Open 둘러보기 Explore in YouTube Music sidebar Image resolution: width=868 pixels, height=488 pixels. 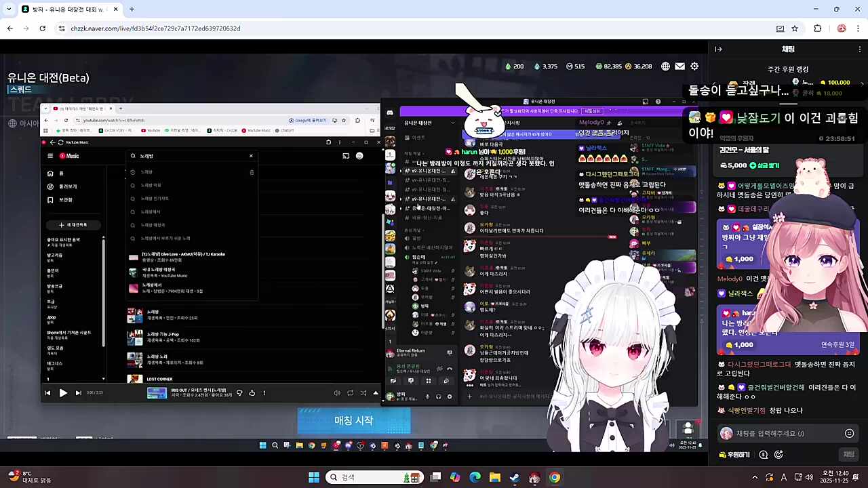[63, 186]
